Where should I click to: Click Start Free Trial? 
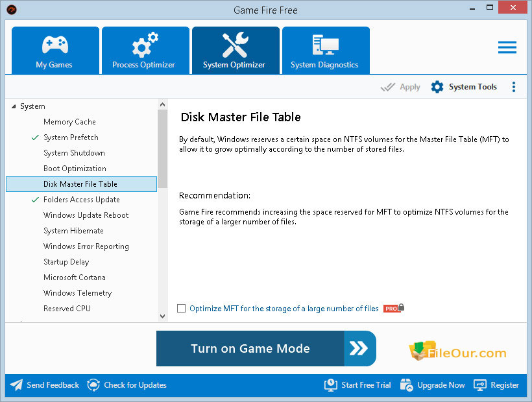(x=357, y=385)
